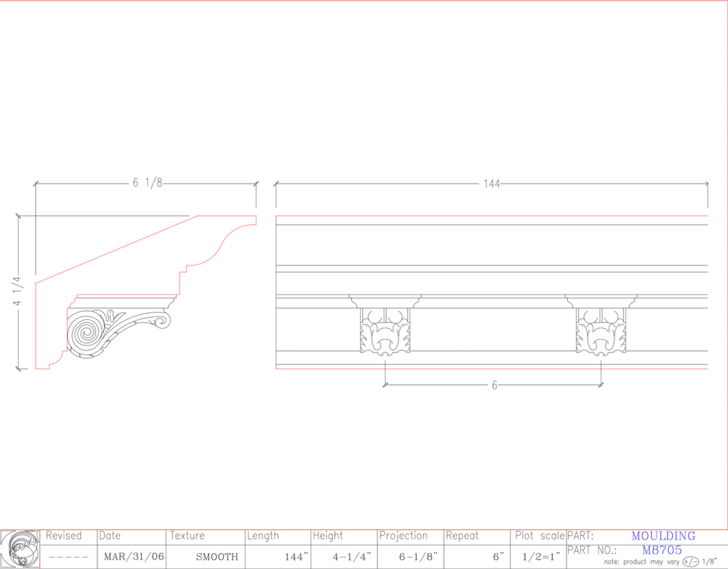Select the left acanthus bracket in the elevation

pyautogui.click(x=385, y=331)
